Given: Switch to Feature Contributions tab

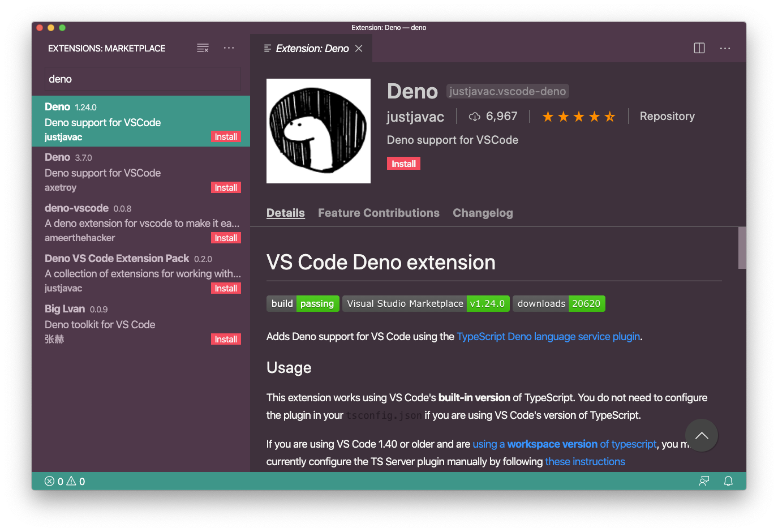Looking at the screenshot, I should 379,213.
